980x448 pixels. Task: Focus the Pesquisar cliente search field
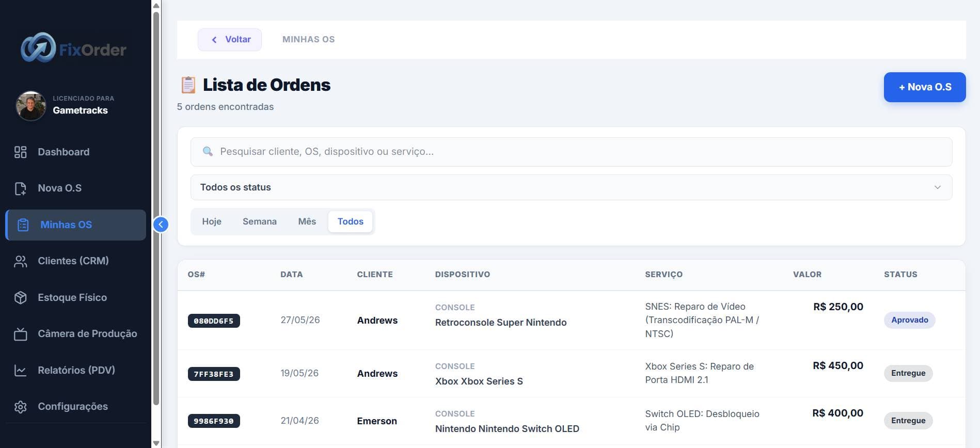point(571,152)
